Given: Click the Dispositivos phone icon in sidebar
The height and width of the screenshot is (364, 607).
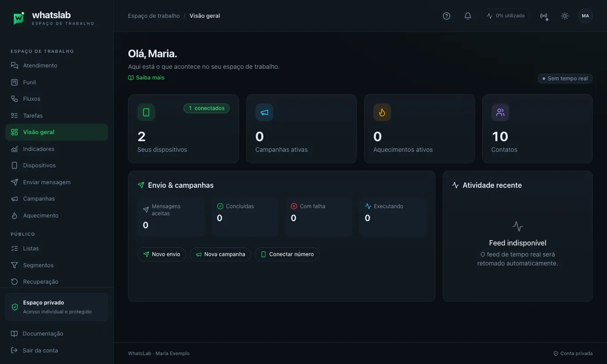Looking at the screenshot, I should (x=15, y=166).
